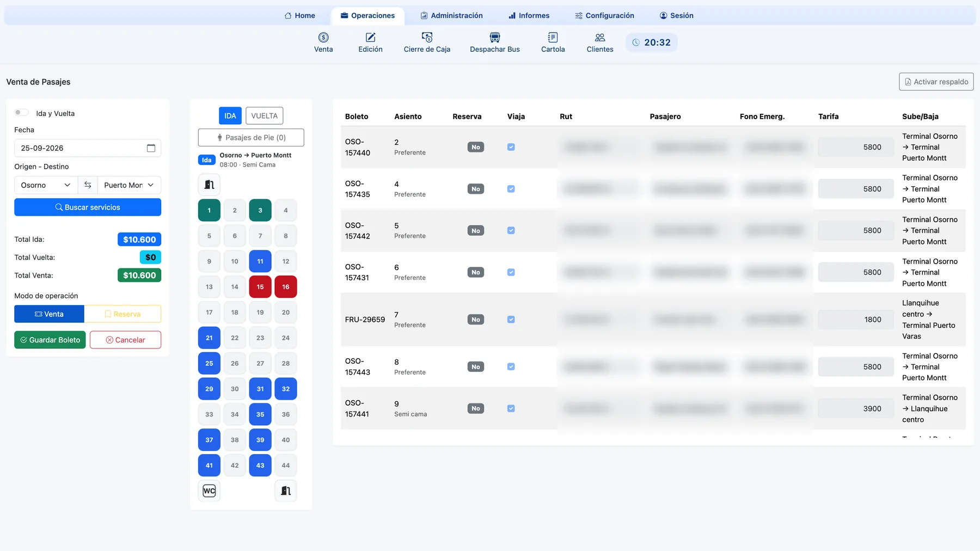
Task: Open Cierre de Caja icon
Action: point(427,38)
